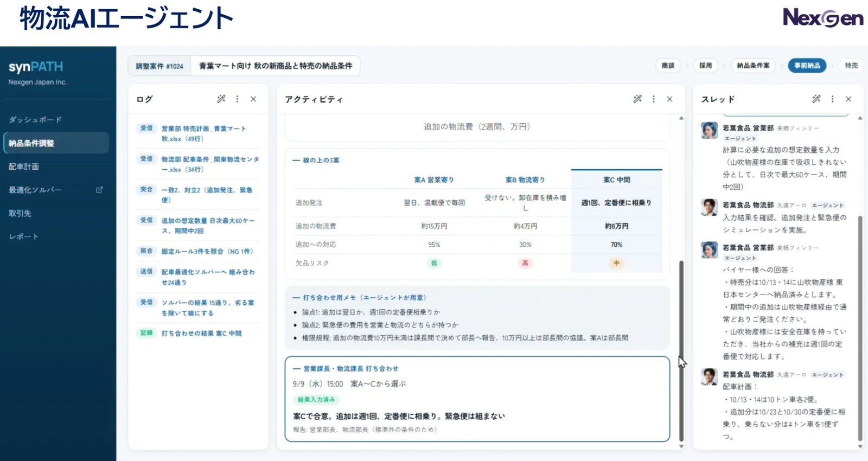
Task: Select the 商談 stage pill
Action: click(668, 66)
